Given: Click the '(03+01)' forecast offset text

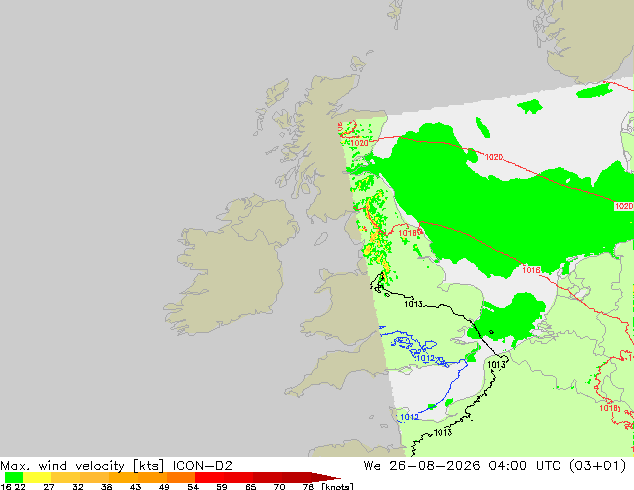Looking at the screenshot, I should [597, 466].
